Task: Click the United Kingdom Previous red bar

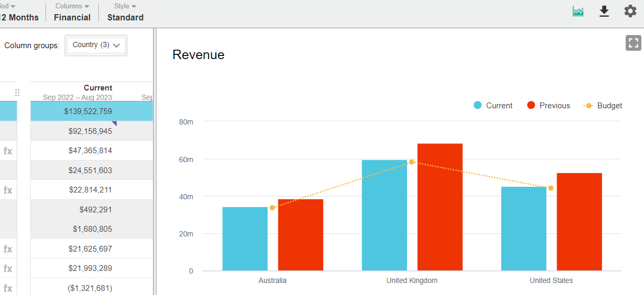Action: (x=439, y=207)
